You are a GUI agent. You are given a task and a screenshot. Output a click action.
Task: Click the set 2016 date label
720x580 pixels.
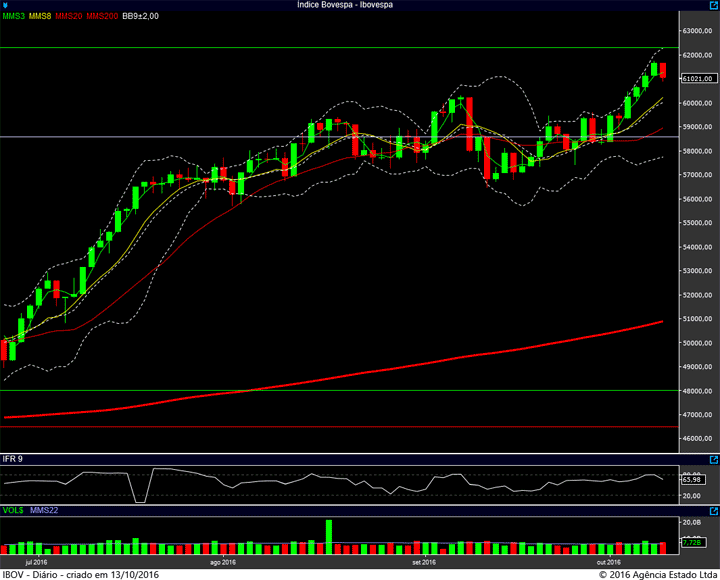point(424,562)
